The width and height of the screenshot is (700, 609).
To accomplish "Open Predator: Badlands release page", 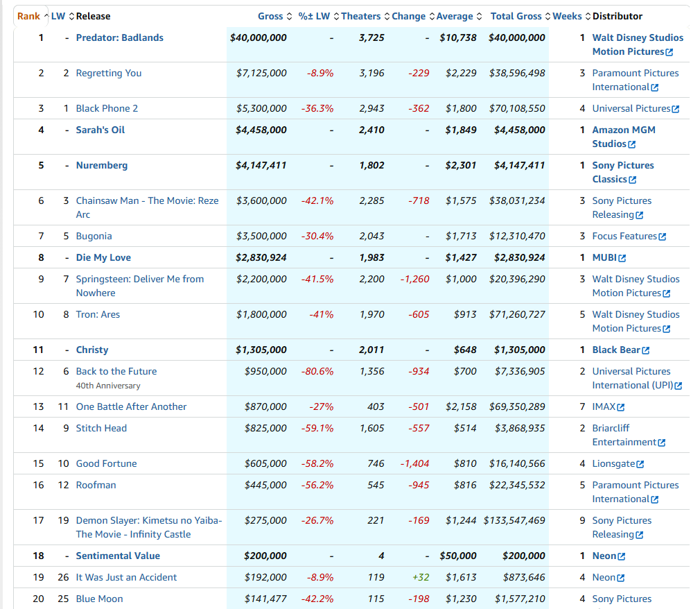I will coord(119,37).
